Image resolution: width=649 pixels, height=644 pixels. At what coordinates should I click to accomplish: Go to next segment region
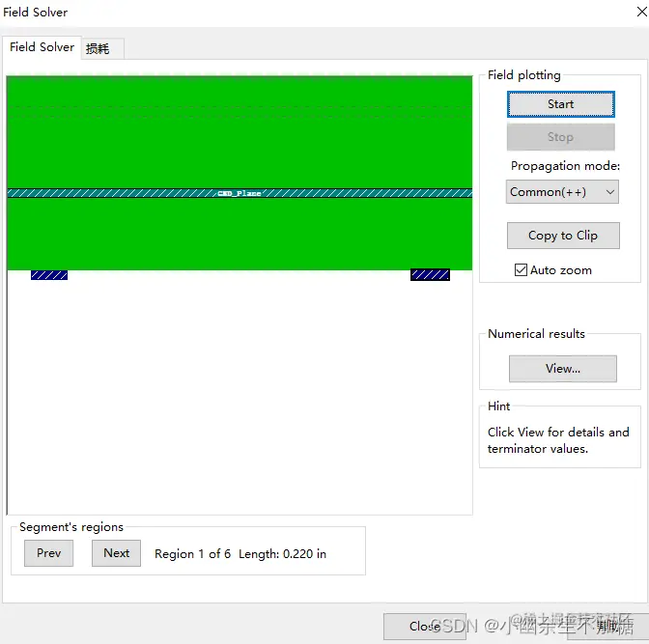(x=116, y=553)
